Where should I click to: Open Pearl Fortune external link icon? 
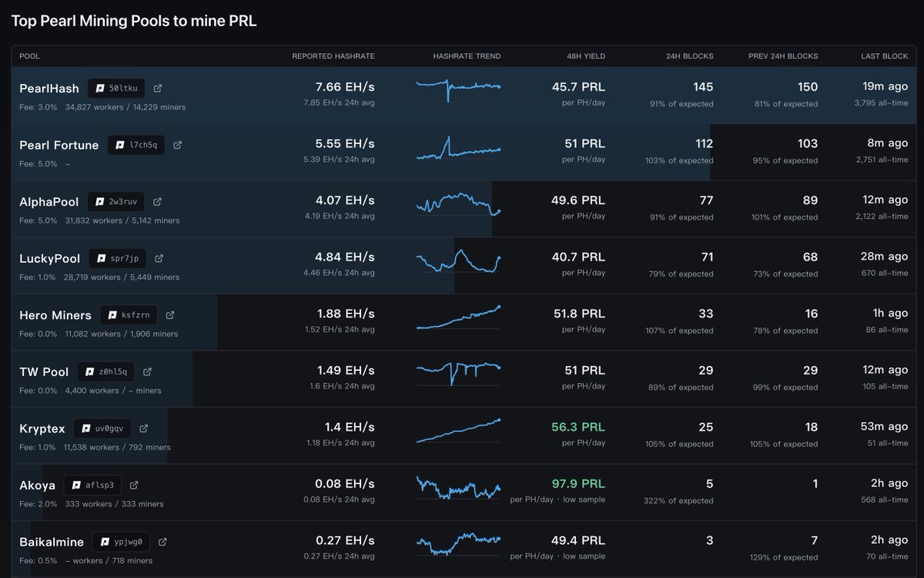(x=178, y=145)
